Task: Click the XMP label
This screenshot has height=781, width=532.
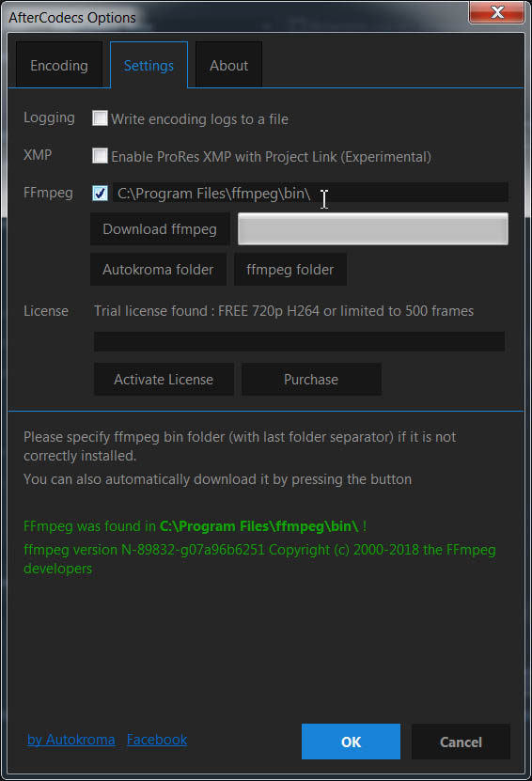Action: (38, 155)
